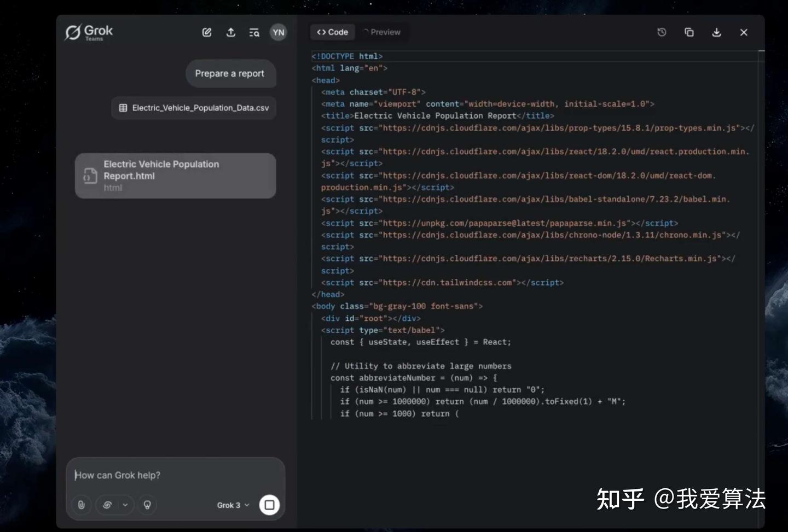Enable Think mode via the lightbulb icon
This screenshot has width=788, height=532.
pos(147,505)
